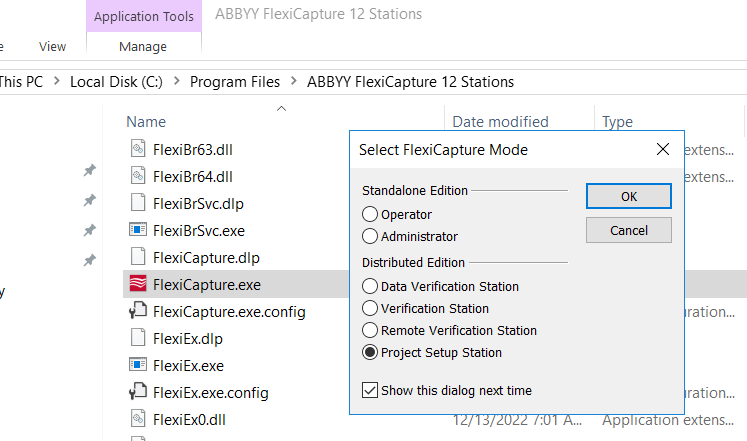
Task: Expand the chevron after Program Files
Action: (x=293, y=81)
